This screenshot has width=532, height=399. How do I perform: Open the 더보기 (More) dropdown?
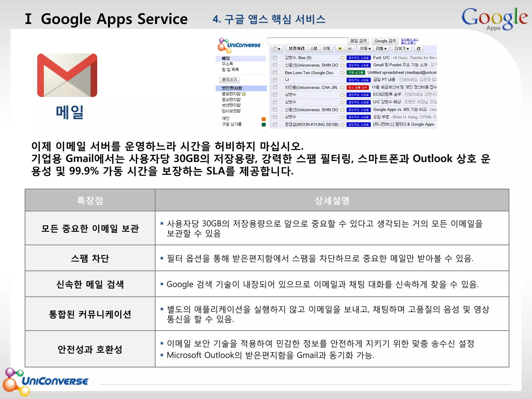(402, 49)
